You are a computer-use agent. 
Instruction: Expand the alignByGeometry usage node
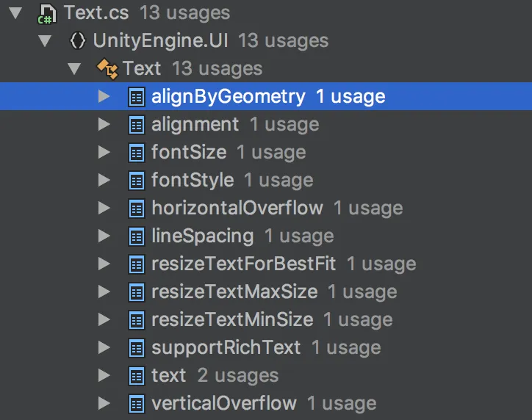(104, 97)
